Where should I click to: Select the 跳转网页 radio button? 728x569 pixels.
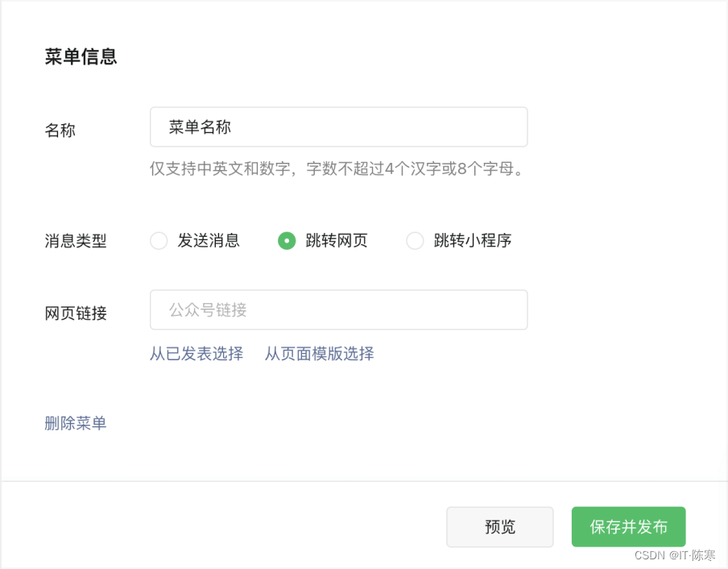tap(287, 241)
